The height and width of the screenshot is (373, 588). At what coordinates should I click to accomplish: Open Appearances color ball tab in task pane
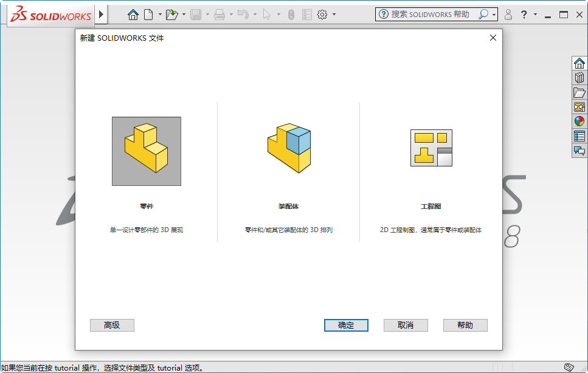pos(579,121)
